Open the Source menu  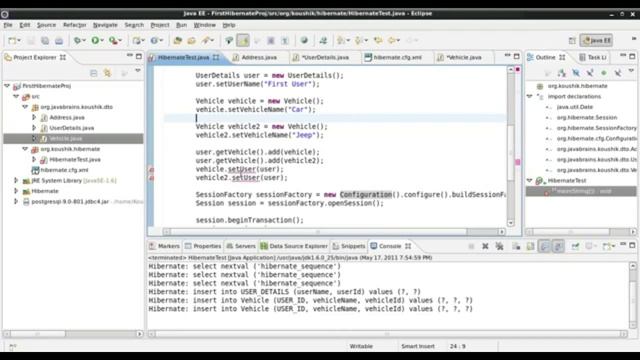(x=46, y=25)
